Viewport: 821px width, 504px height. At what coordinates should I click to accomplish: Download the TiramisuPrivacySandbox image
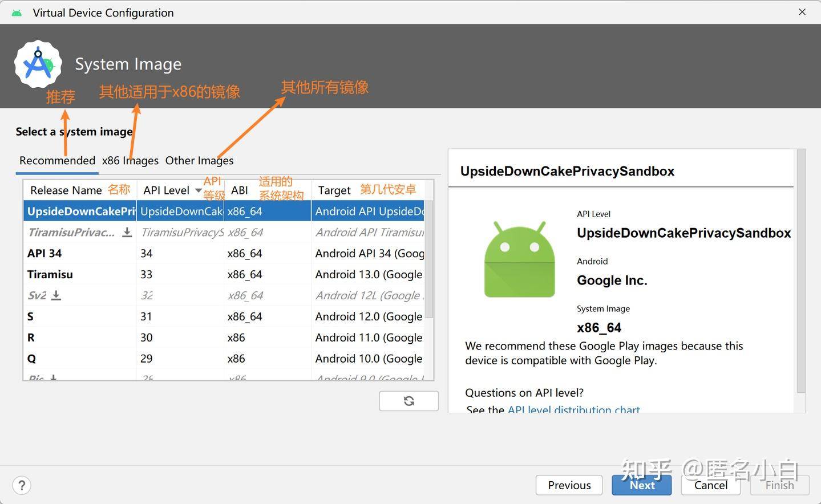127,232
